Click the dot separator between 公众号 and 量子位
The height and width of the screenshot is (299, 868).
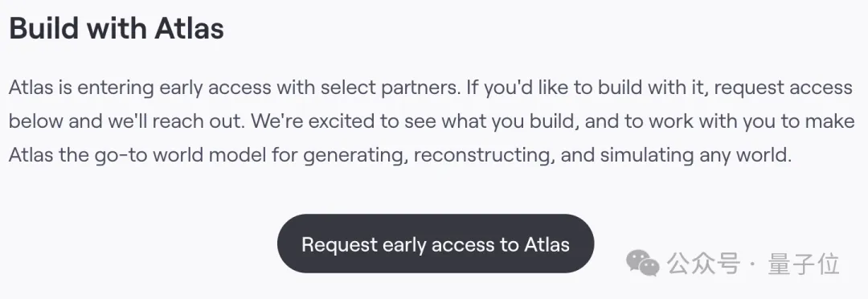752,264
